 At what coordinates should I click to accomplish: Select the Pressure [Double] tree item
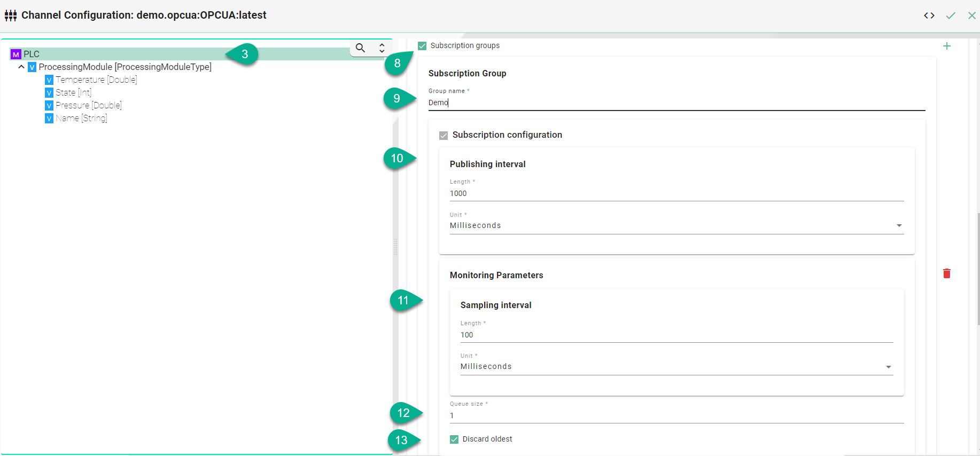point(89,105)
